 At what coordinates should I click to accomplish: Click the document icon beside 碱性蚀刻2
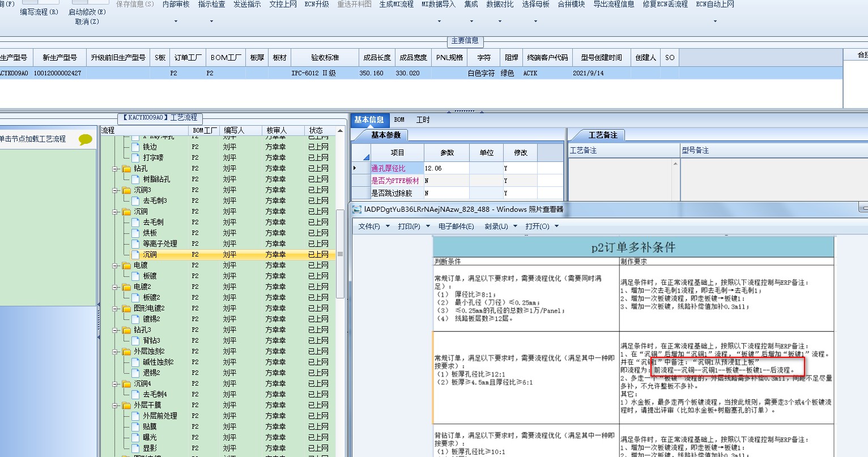(x=136, y=362)
